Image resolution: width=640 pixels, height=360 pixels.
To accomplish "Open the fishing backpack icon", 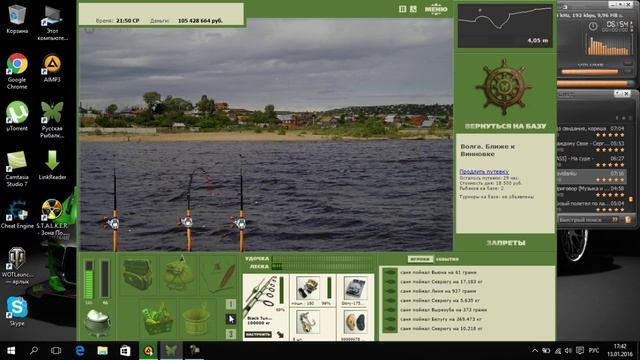I will click(138, 274).
